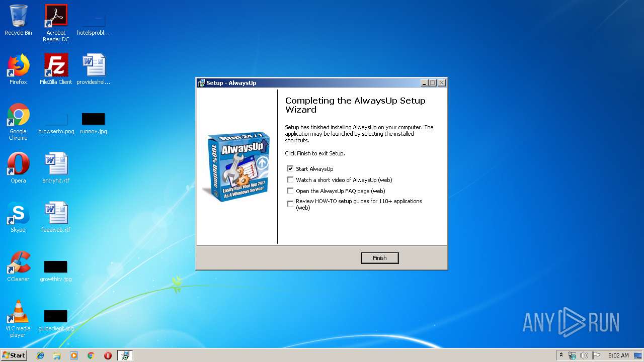The image size is (644, 362).
Task: Click the Show desktop button
Action: click(x=638, y=355)
